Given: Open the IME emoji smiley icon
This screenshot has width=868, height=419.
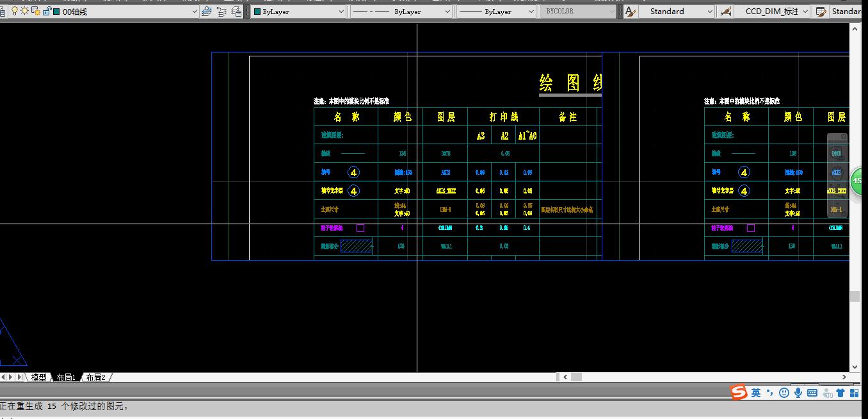Looking at the screenshot, I should pos(784,393).
